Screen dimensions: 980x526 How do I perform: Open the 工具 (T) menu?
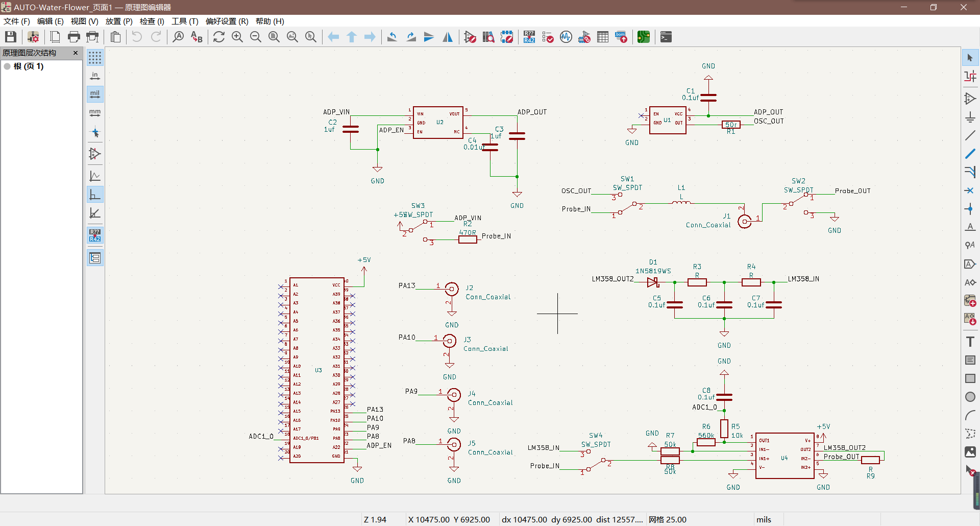tap(185, 21)
